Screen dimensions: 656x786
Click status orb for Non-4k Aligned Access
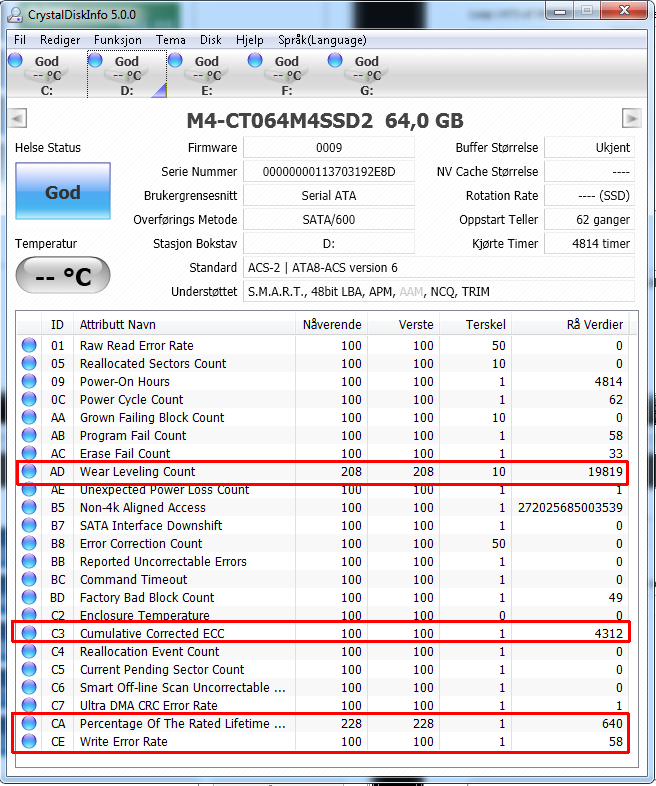(x=29, y=507)
